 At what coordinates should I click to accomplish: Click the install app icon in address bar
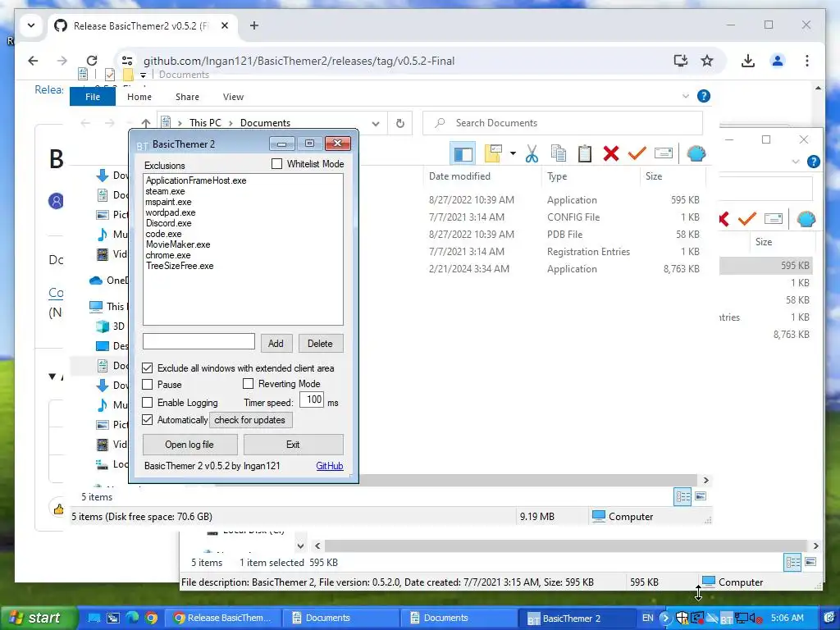[x=680, y=61]
